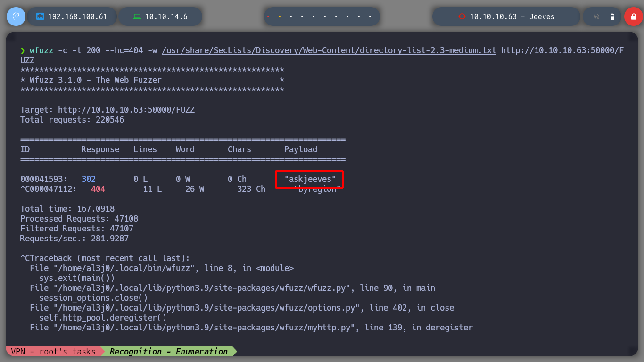Switch to the first red workspace dot
The width and height of the screenshot is (644, 362).
268,16
